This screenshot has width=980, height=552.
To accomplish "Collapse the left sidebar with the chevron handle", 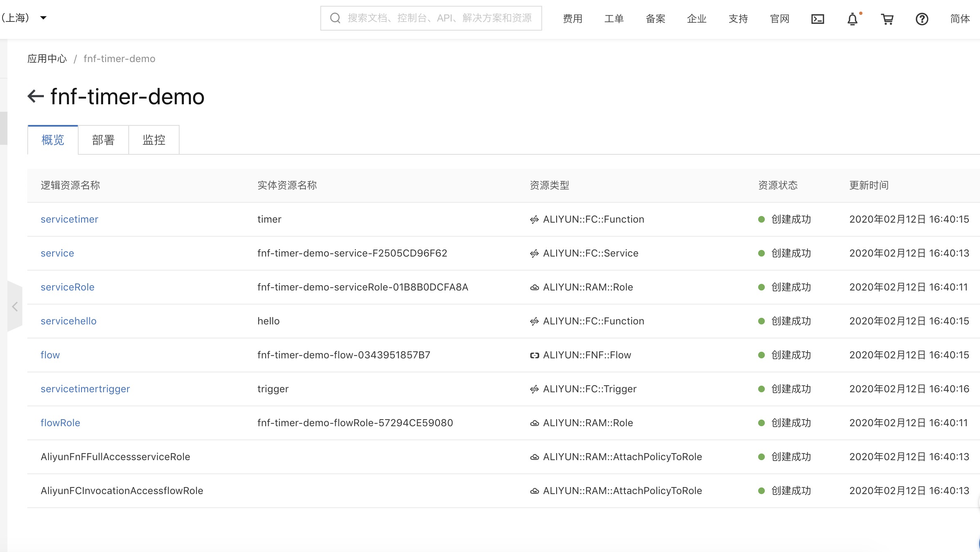I will click(15, 307).
